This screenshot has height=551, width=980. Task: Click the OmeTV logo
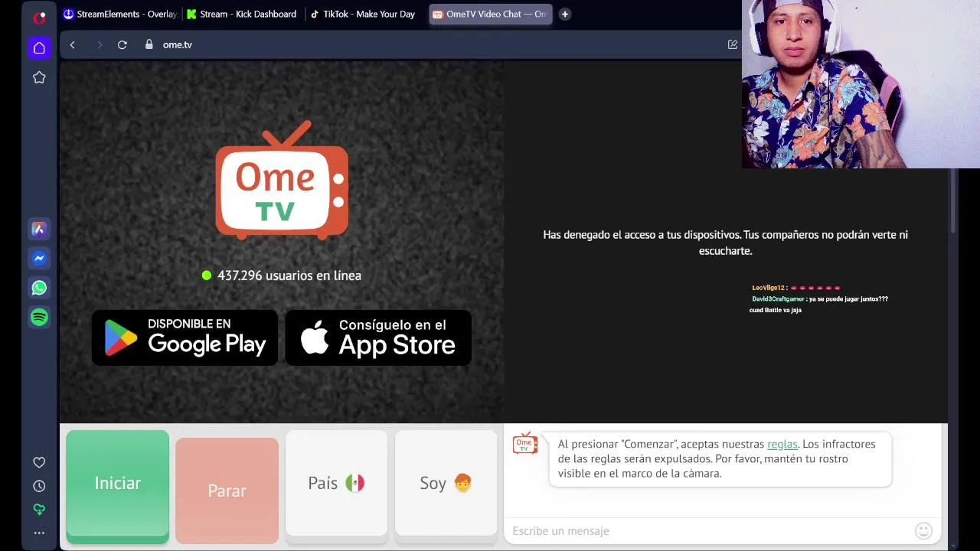[x=282, y=180]
